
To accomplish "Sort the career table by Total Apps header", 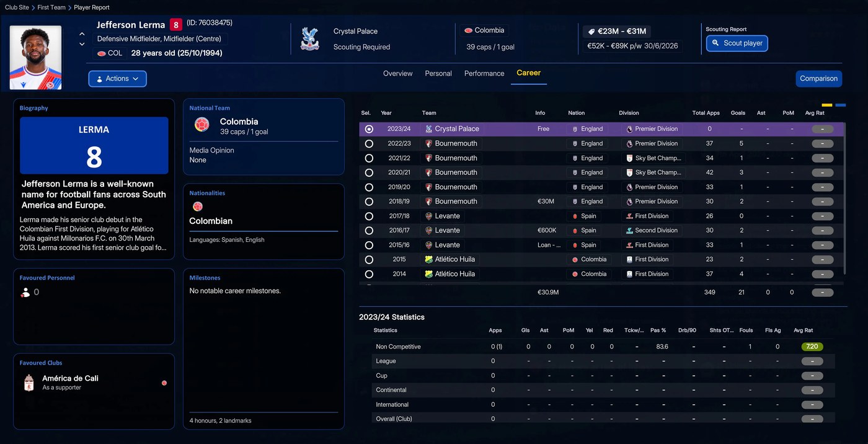I will click(706, 113).
